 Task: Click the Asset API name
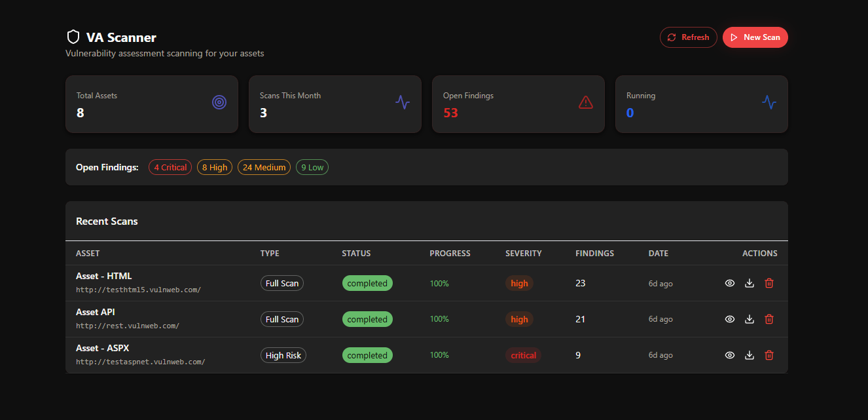tap(96, 312)
